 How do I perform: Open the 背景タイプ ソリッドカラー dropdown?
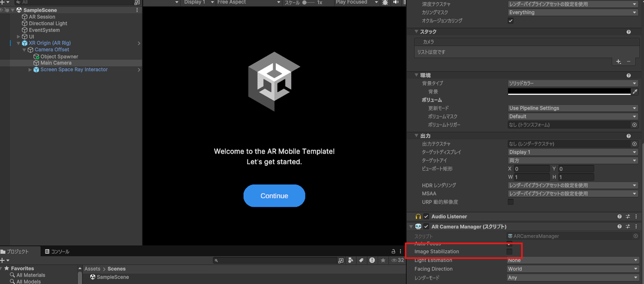(572, 84)
